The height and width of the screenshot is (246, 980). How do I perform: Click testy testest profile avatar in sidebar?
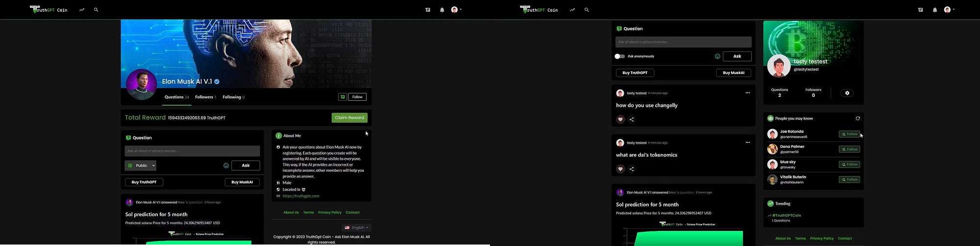[x=779, y=66]
